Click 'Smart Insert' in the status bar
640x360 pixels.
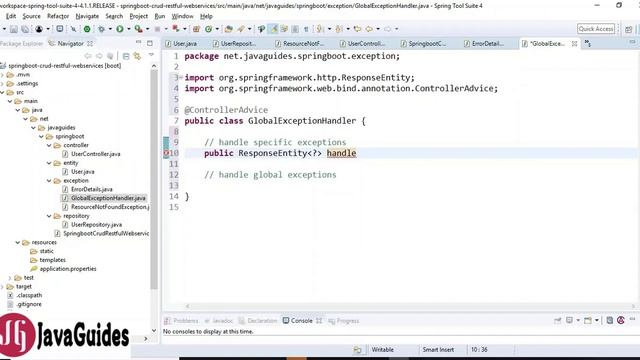click(x=438, y=350)
